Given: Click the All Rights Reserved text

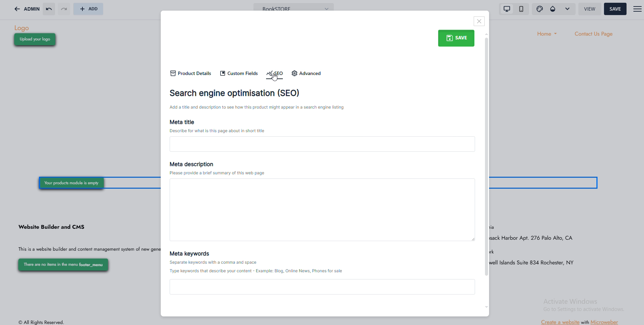Looking at the screenshot, I should pyautogui.click(x=41, y=322).
